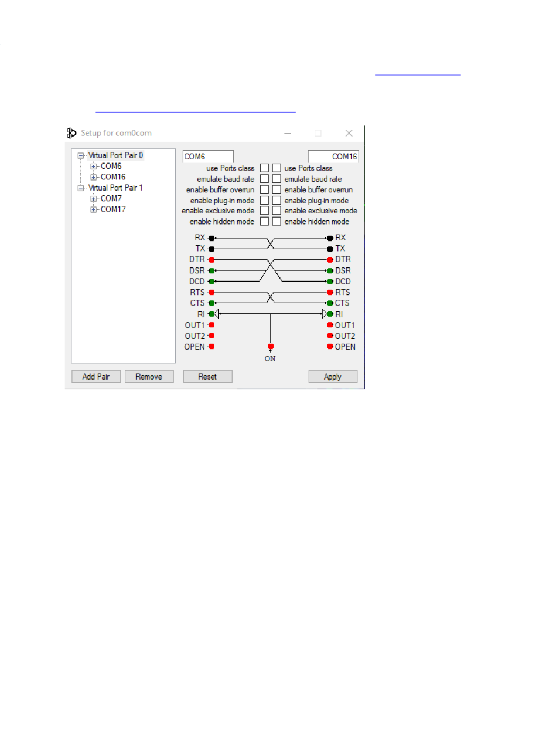Toggle enable buffer overrun for COM6

(264, 190)
